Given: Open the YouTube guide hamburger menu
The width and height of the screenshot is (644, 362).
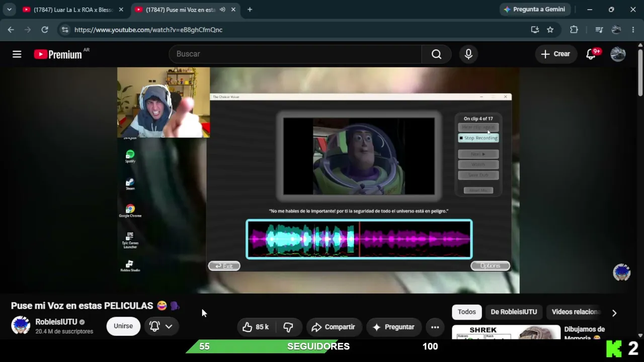Looking at the screenshot, I should coord(17,54).
